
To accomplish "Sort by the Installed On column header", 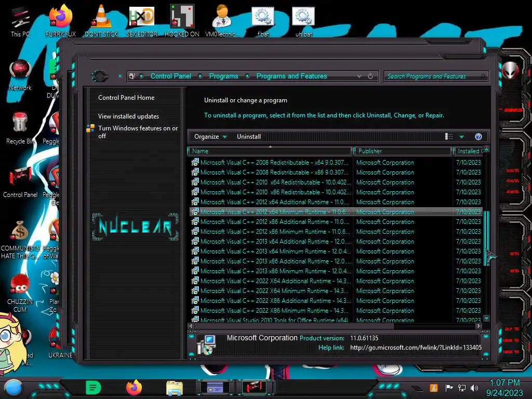I will pos(469,151).
